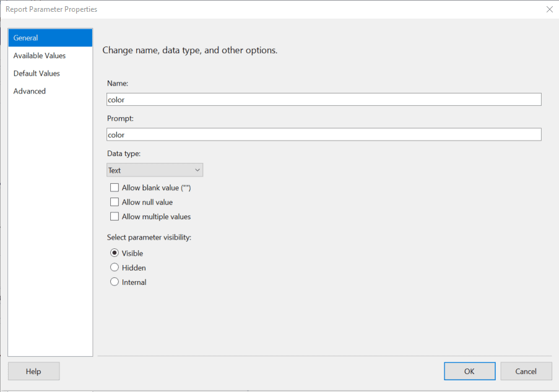Viewport: 559px width, 392px height.
Task: Click the Cancel button
Action: pyautogui.click(x=526, y=372)
